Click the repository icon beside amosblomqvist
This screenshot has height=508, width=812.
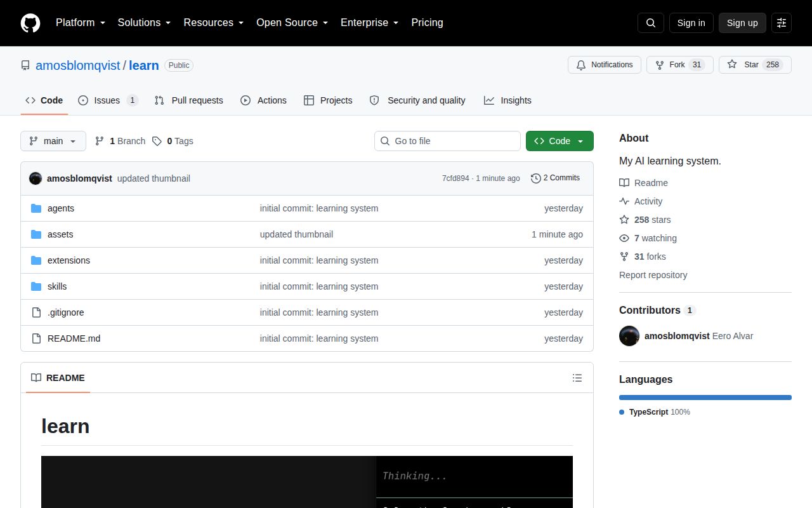25,65
